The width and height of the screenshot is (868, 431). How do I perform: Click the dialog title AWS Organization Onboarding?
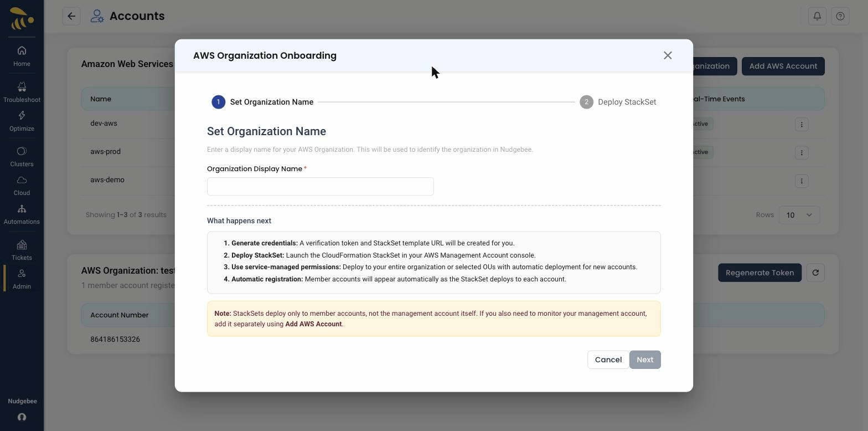pyautogui.click(x=265, y=55)
